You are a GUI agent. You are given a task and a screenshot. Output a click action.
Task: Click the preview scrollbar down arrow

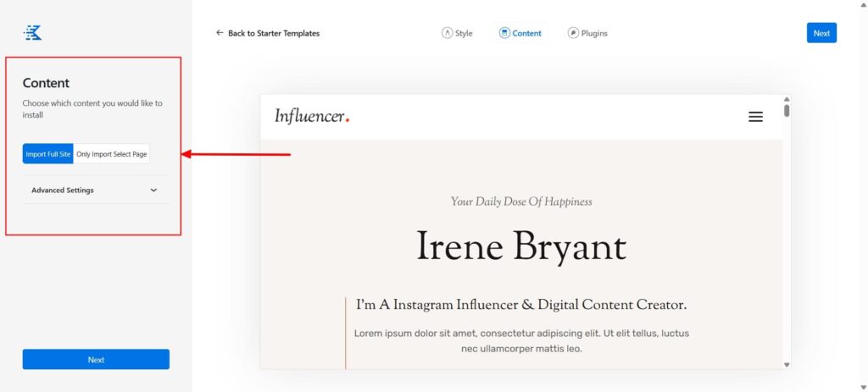click(x=787, y=365)
